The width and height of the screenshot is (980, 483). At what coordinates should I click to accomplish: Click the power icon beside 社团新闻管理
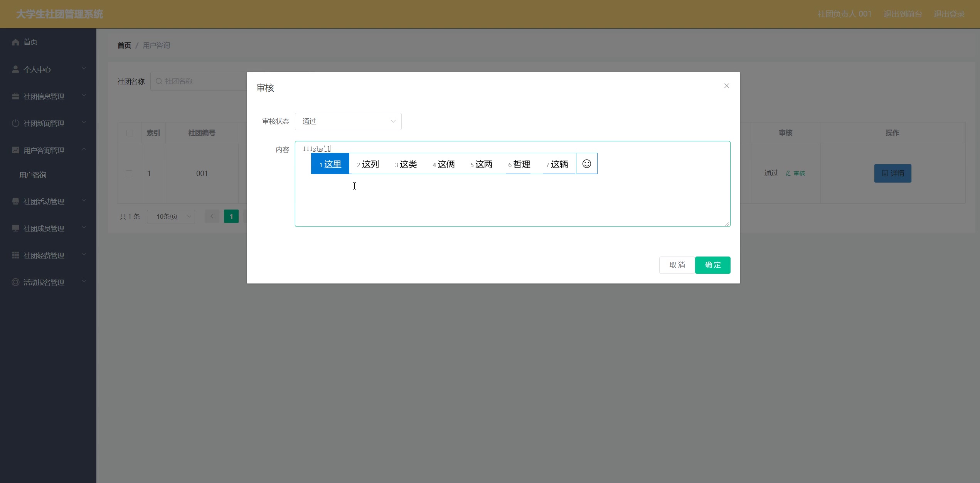click(x=15, y=123)
